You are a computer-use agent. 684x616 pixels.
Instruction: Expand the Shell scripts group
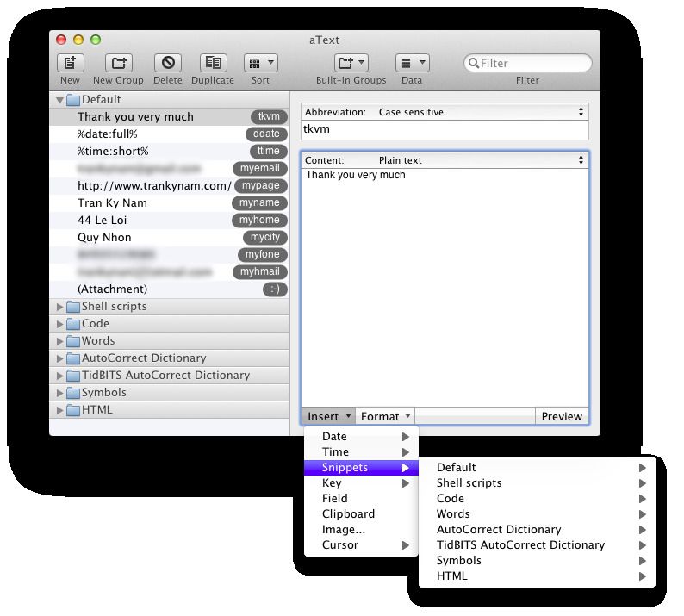pyautogui.click(x=60, y=307)
